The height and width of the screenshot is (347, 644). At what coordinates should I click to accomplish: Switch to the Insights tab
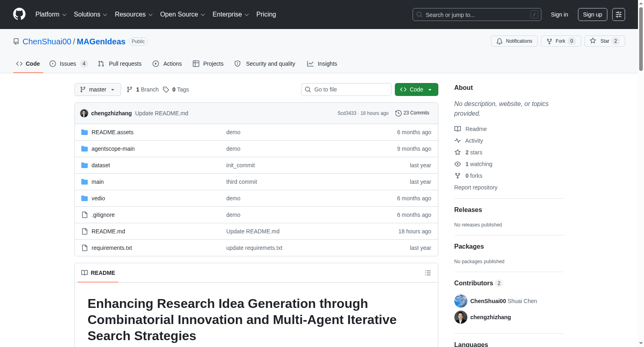click(322, 64)
